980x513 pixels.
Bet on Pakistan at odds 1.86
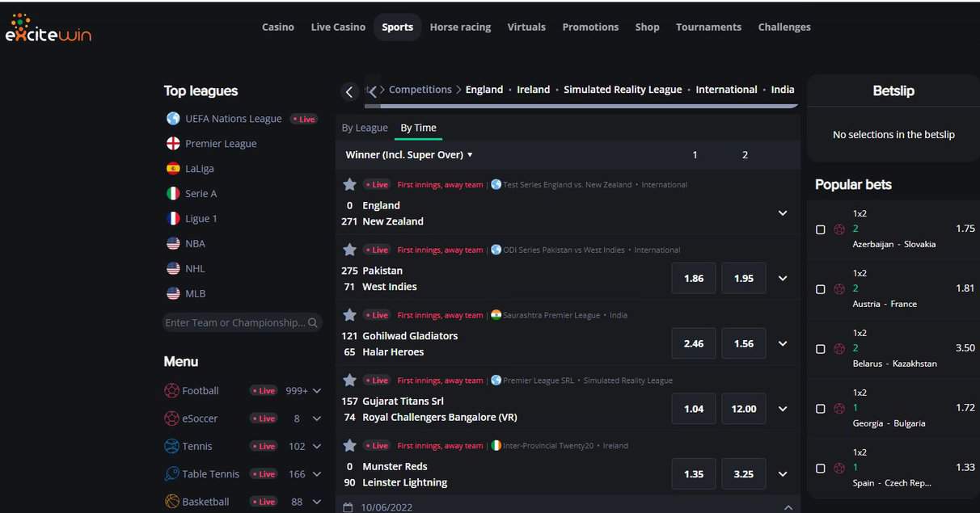click(694, 279)
